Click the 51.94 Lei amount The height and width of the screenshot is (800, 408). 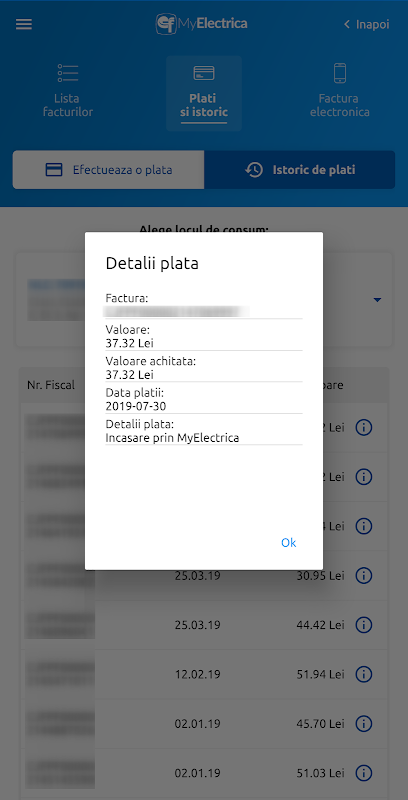pos(321,674)
